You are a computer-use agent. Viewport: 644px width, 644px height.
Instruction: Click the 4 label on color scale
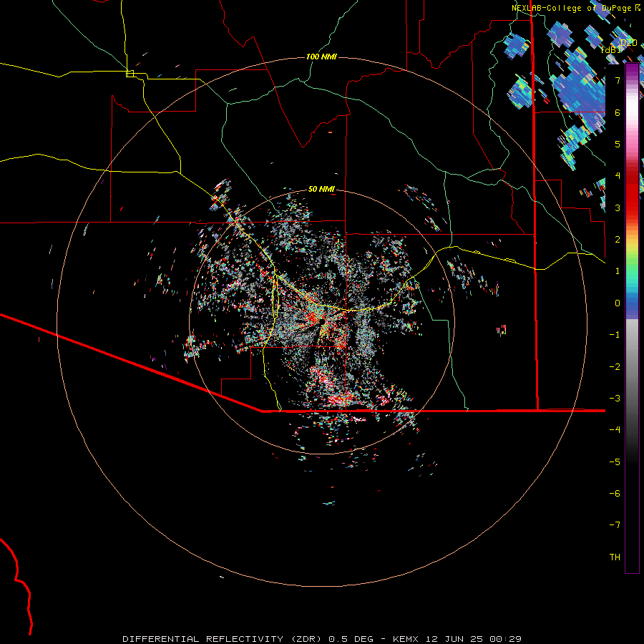[618, 176]
